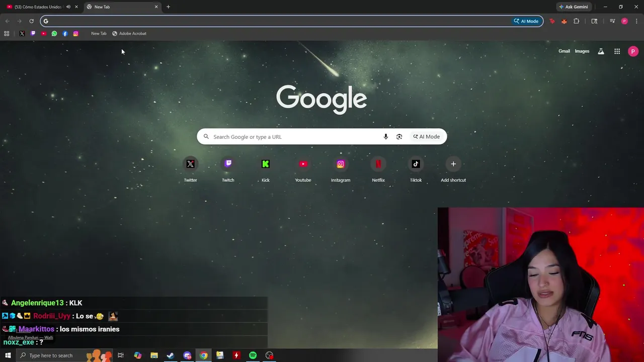The height and width of the screenshot is (362, 644).
Task: Close the YouTube tab
Action: click(x=76, y=7)
